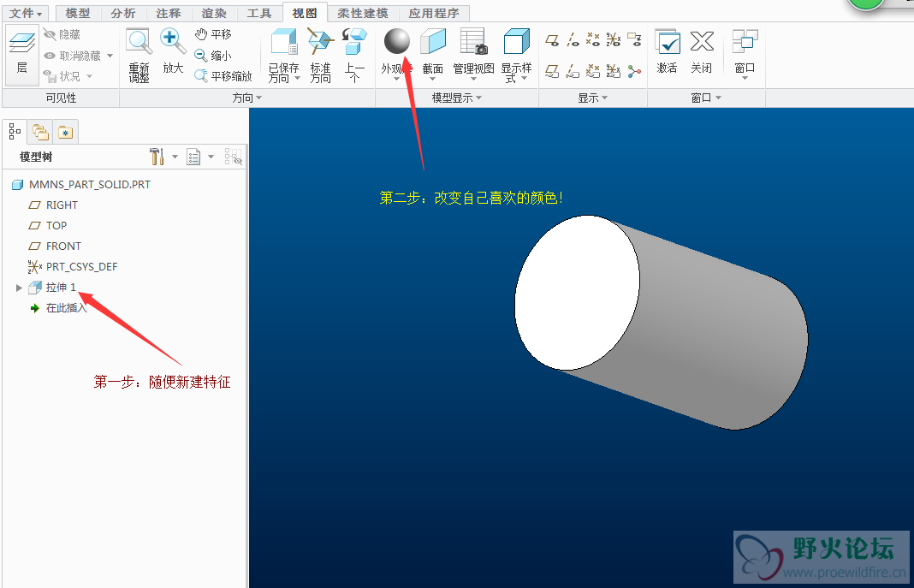The image size is (914, 588).
Task: Expand the 模型显示 group dropdown
Action: pos(479,98)
